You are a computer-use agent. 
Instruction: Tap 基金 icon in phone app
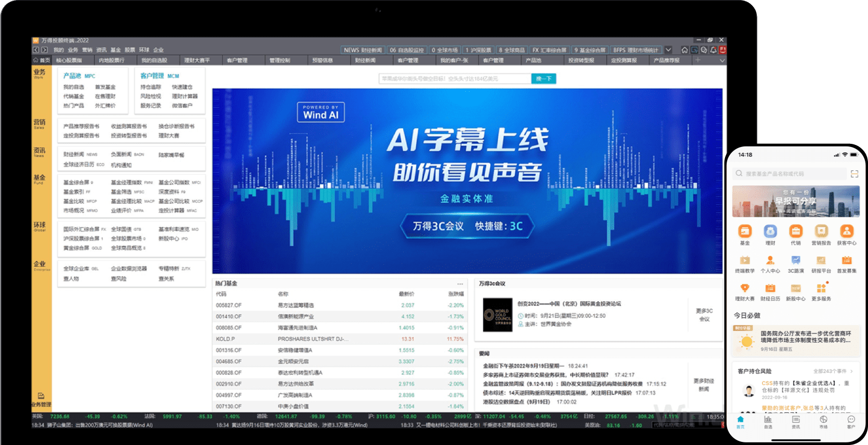click(744, 231)
